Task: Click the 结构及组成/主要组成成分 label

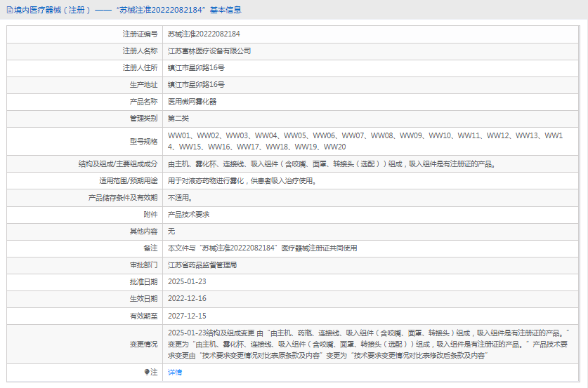Action: [118, 163]
